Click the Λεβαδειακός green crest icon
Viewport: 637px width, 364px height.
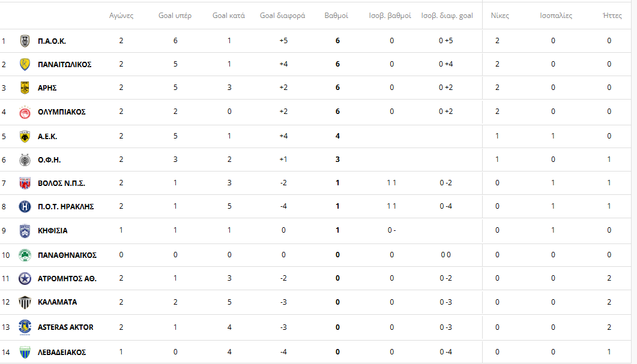25,352
